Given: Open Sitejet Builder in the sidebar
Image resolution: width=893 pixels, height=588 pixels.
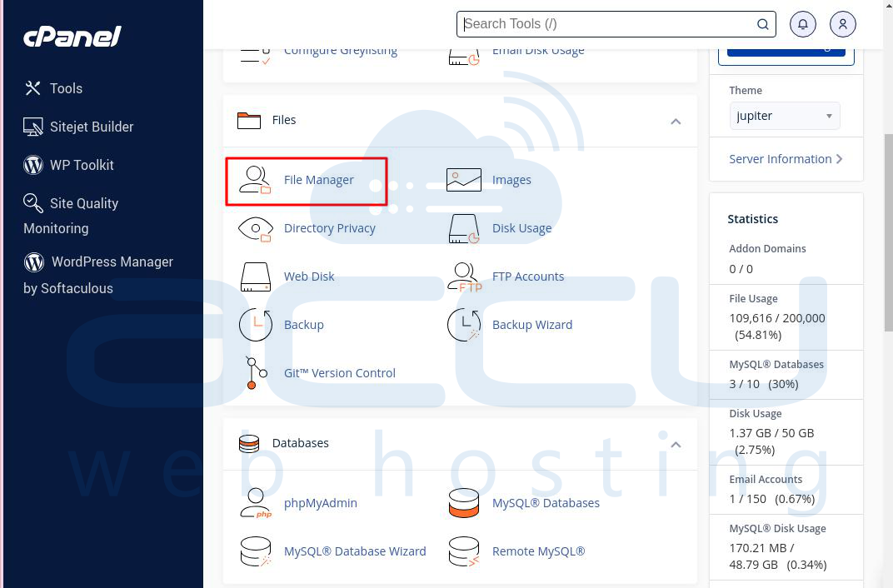Looking at the screenshot, I should [x=92, y=127].
